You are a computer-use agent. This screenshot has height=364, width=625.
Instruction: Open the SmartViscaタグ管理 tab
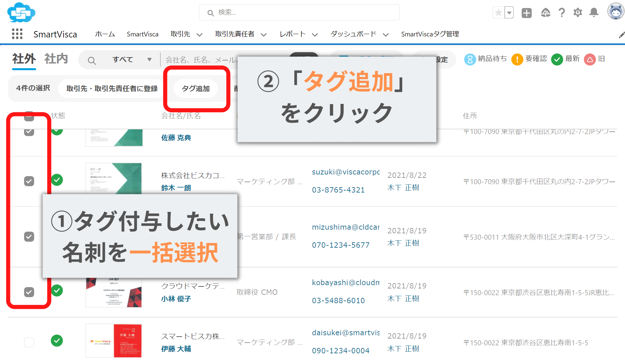coord(430,34)
